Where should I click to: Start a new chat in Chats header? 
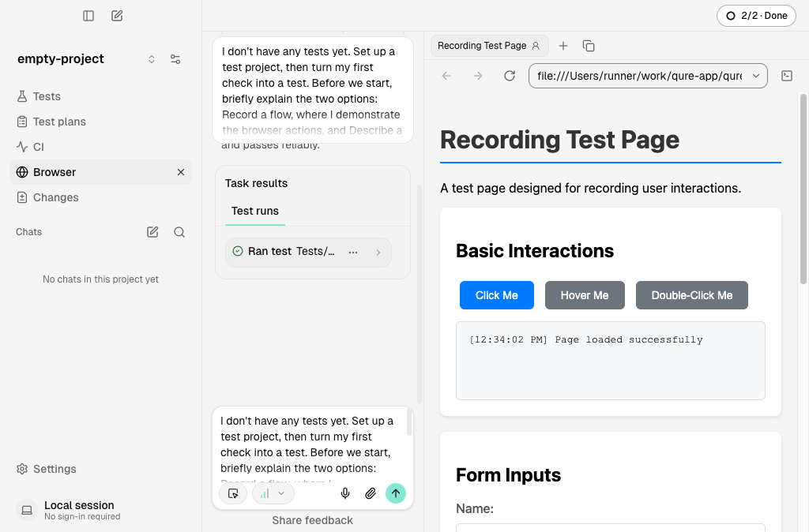pyautogui.click(x=152, y=232)
